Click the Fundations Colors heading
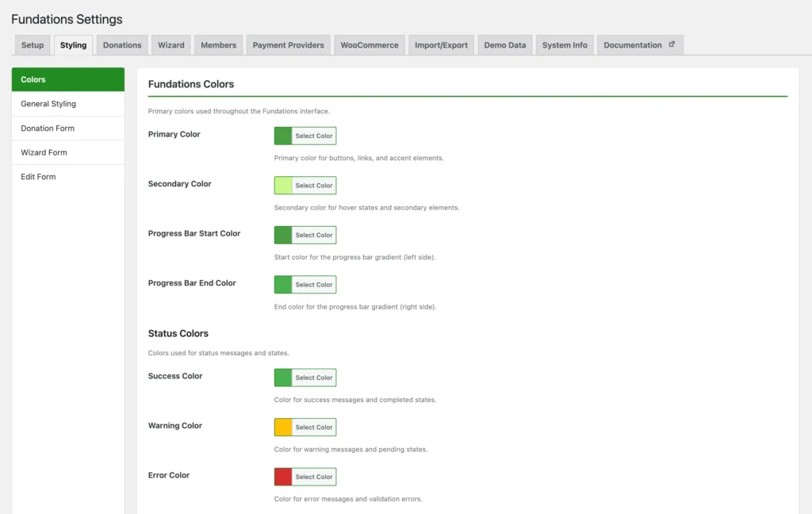Screen dimensions: 812x514 click(191, 84)
